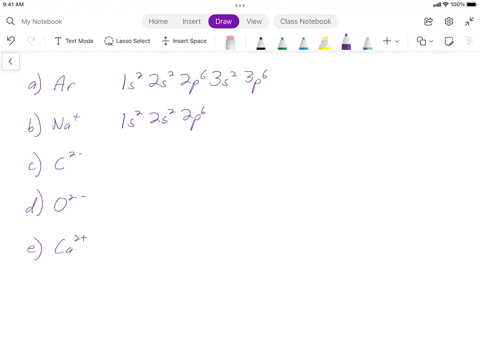480x360 pixels.
Task: Tap the battery indicator in status bar
Action: [x=472, y=5]
